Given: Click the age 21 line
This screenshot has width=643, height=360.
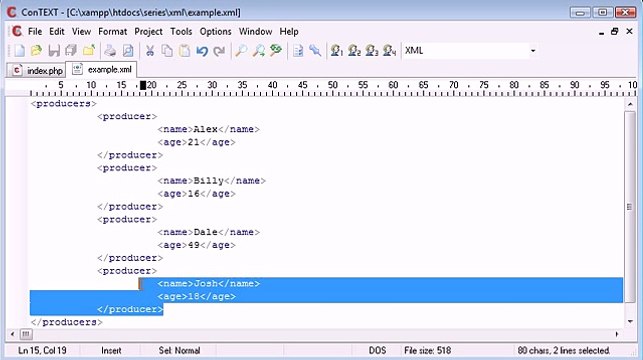Looking at the screenshot, I should tap(196, 142).
